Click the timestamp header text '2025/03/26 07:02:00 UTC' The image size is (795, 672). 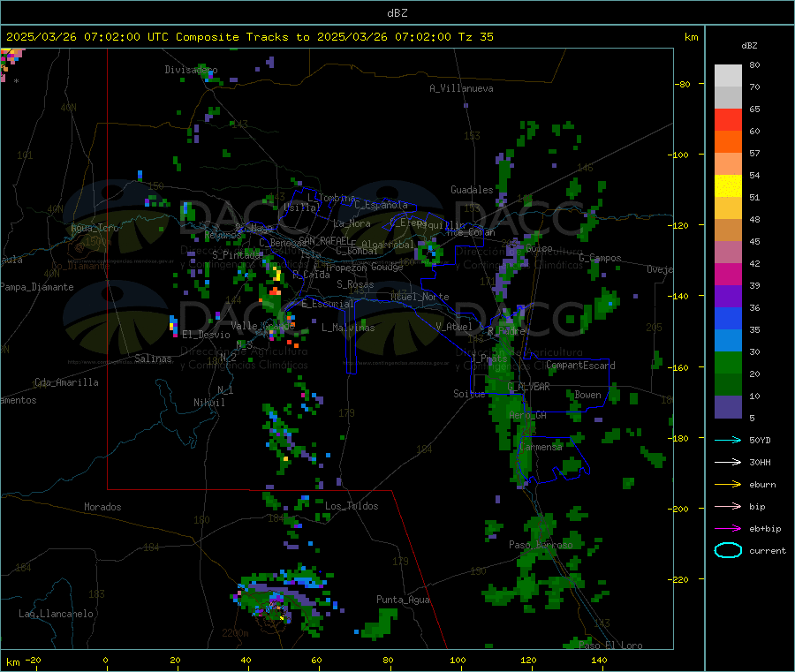pyautogui.click(x=87, y=37)
